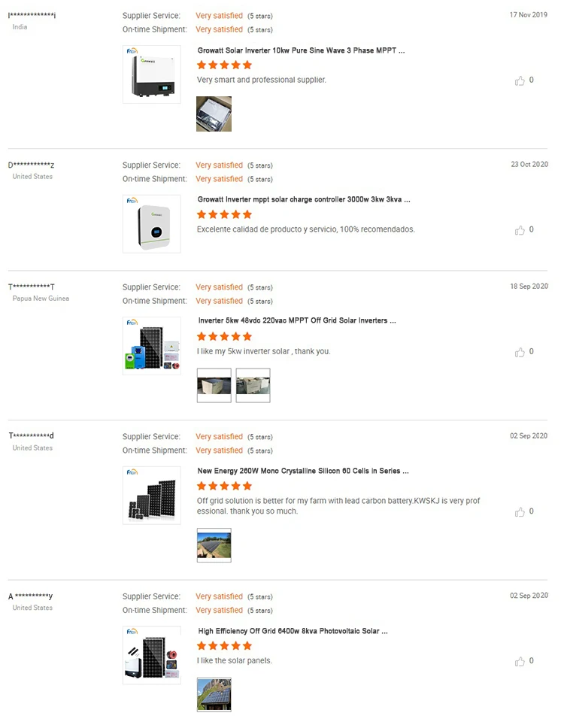The height and width of the screenshot is (728, 564).
Task: View the packaged inverter photo in first review
Action: pos(214,114)
